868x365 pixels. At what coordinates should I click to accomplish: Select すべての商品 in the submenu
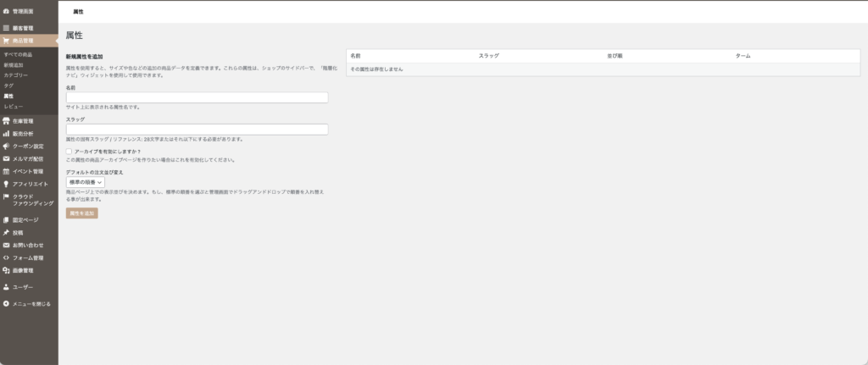(x=18, y=54)
